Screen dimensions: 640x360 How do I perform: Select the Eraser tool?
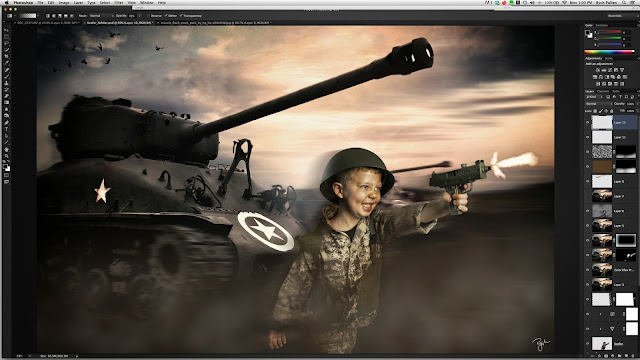coord(6,96)
